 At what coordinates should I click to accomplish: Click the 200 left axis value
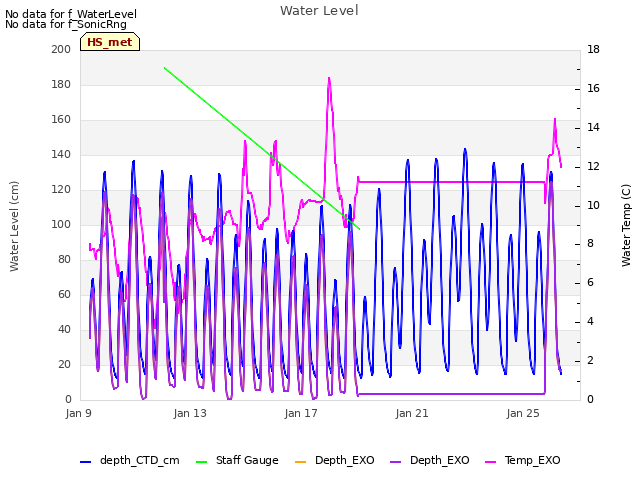[x=61, y=49]
